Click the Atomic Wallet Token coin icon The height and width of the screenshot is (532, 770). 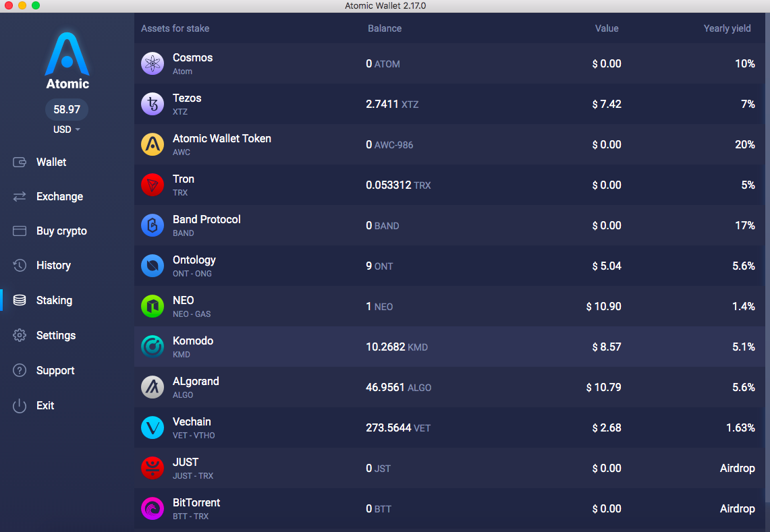[x=153, y=144]
